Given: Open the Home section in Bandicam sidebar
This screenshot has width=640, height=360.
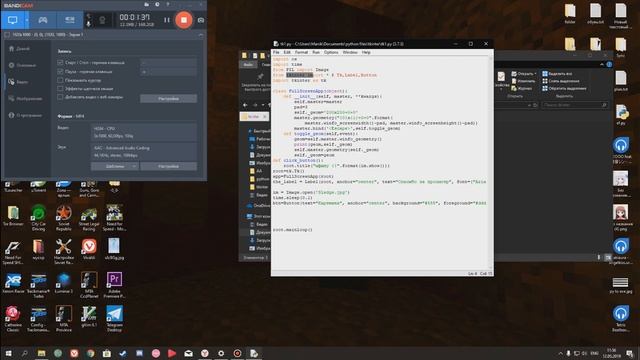Looking at the screenshot, I should 20,49.
